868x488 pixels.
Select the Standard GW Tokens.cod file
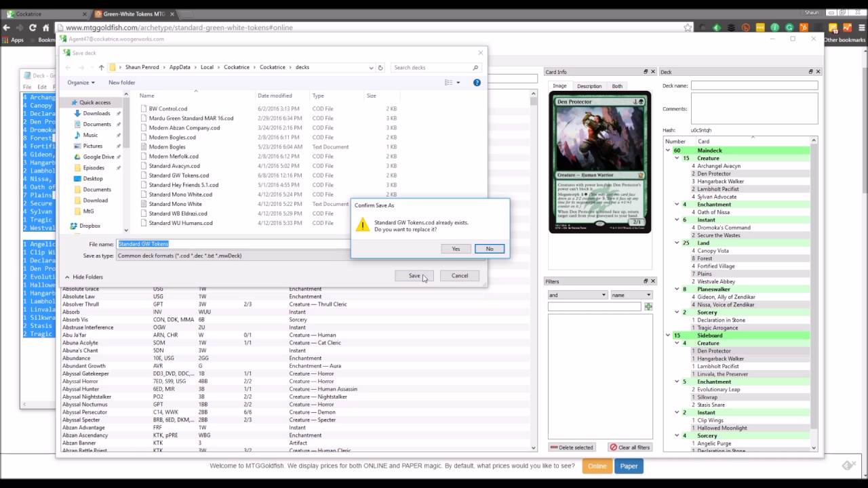point(178,176)
